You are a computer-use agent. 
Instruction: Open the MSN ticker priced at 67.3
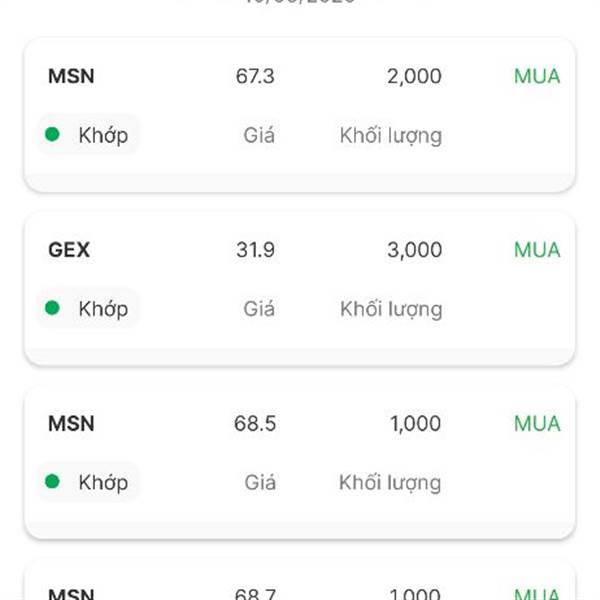(71, 76)
